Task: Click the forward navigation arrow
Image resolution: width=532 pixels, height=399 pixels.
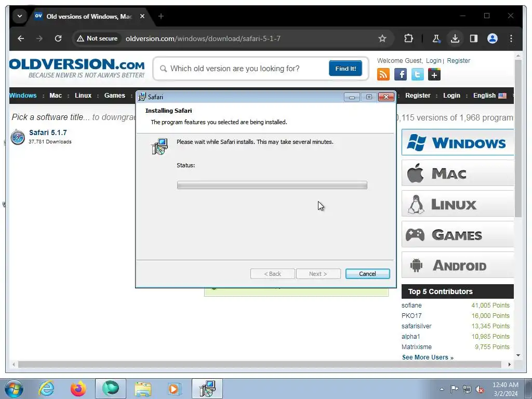Action: click(39, 38)
